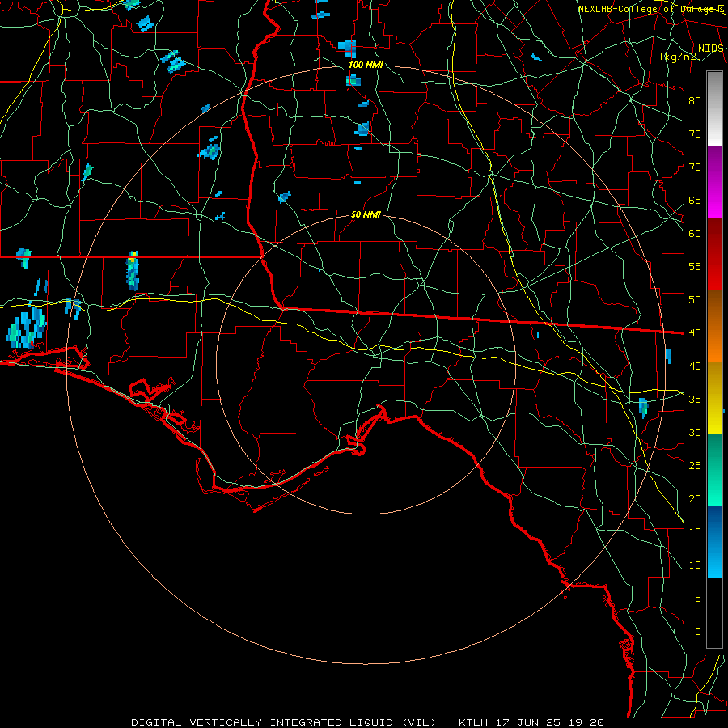Click the 'DIGITAL VERTICALLY INTEGRATED LIQUID (VIL)' caption
This screenshot has height=728, width=728.
tap(284, 722)
